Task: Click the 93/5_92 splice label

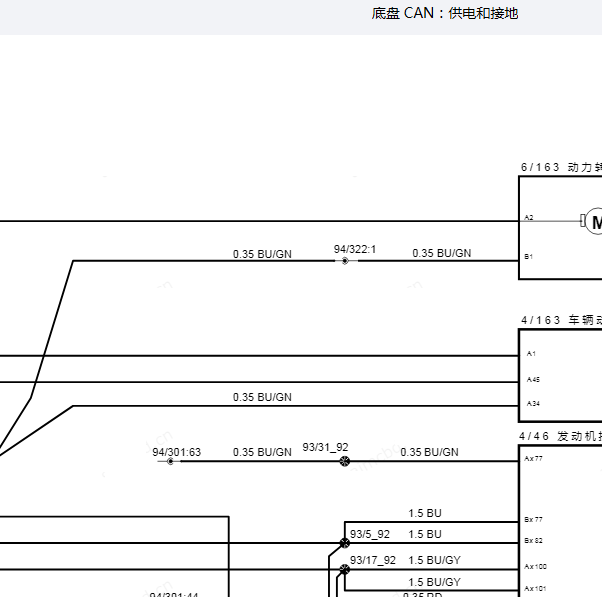Action: pyautogui.click(x=370, y=534)
